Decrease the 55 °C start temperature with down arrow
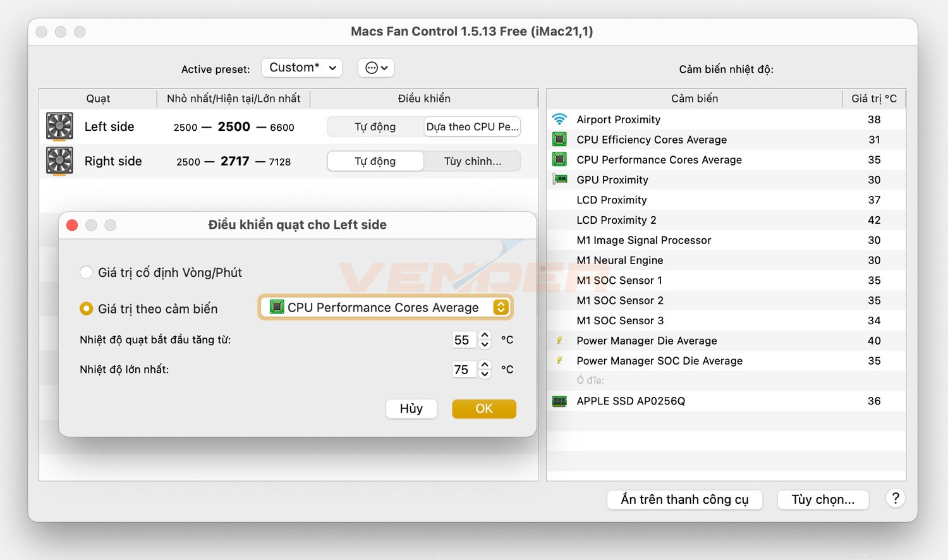The width and height of the screenshot is (948, 560). click(x=485, y=344)
